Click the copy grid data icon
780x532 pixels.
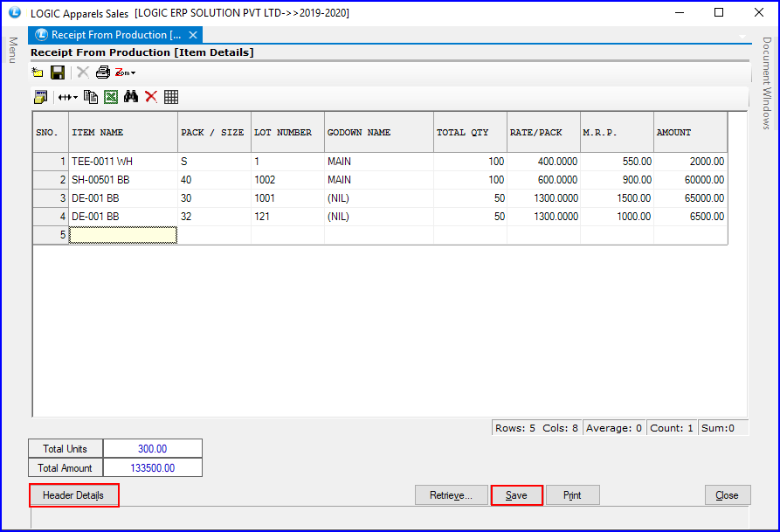91,97
